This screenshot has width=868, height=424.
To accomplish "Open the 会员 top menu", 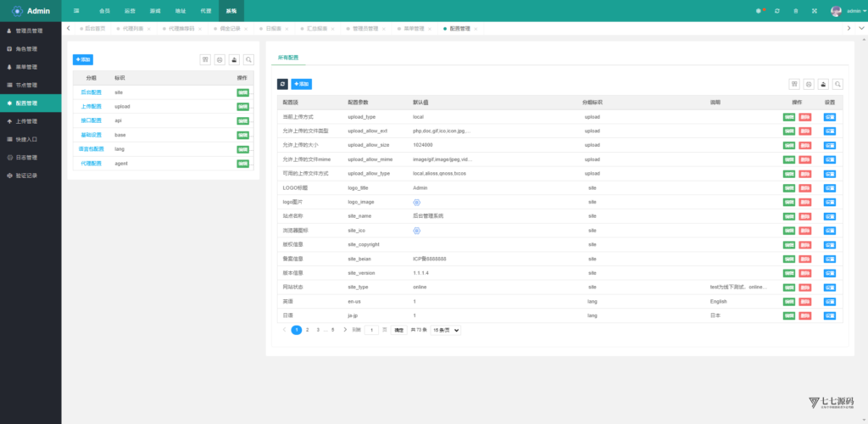I will click(x=104, y=10).
